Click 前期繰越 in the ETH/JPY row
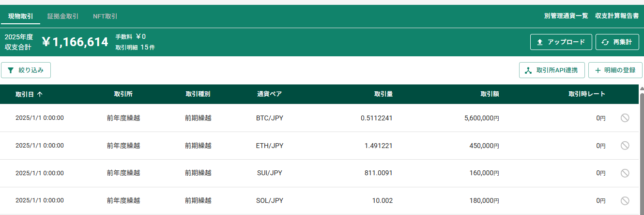 198,145
